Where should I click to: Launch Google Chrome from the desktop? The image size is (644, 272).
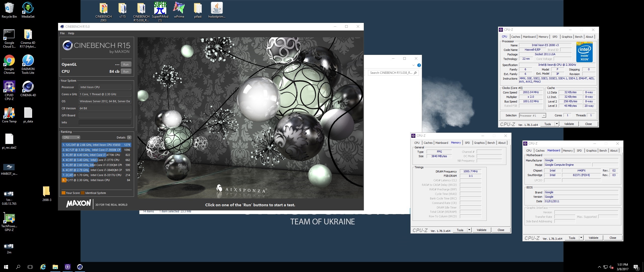point(9,64)
